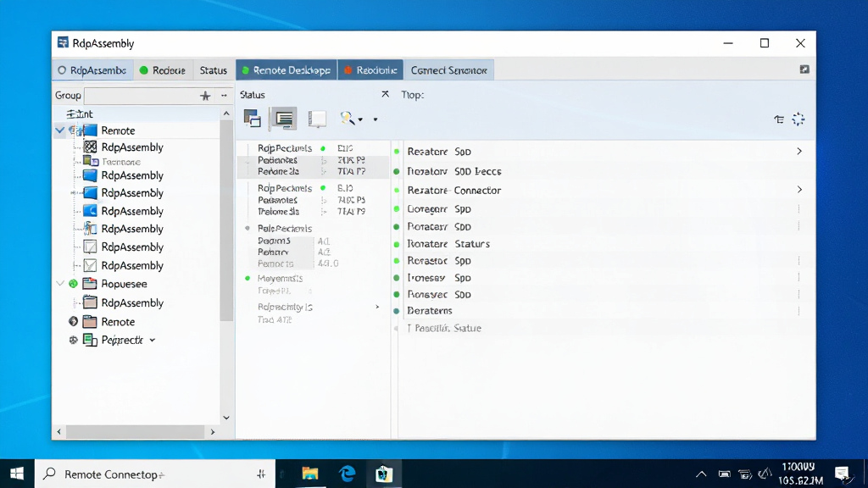
Task: Close the Status panel with its X icon
Action: 386,94
